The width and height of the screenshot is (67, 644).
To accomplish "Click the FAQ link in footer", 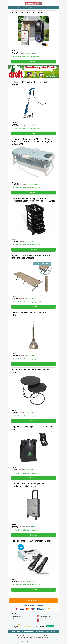I will [x=13, y=619].
